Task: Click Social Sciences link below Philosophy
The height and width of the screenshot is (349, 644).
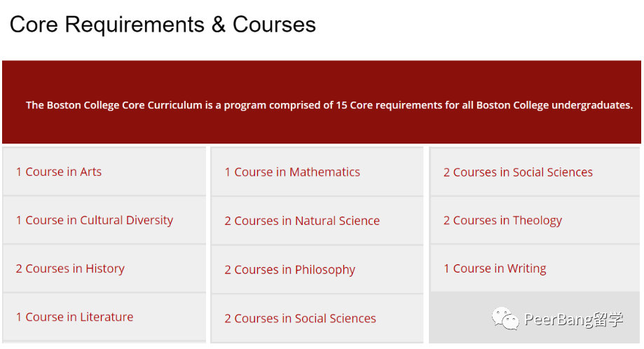Action: click(300, 319)
